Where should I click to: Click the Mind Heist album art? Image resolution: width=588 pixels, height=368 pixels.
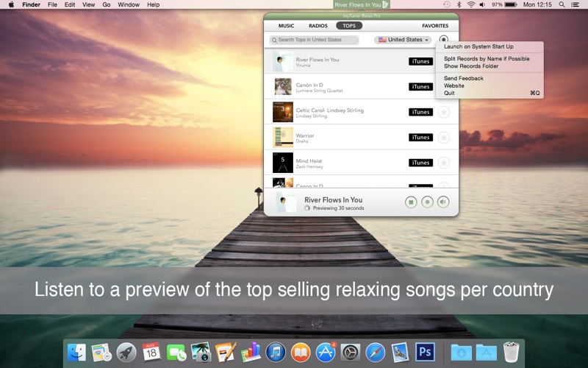click(x=283, y=163)
